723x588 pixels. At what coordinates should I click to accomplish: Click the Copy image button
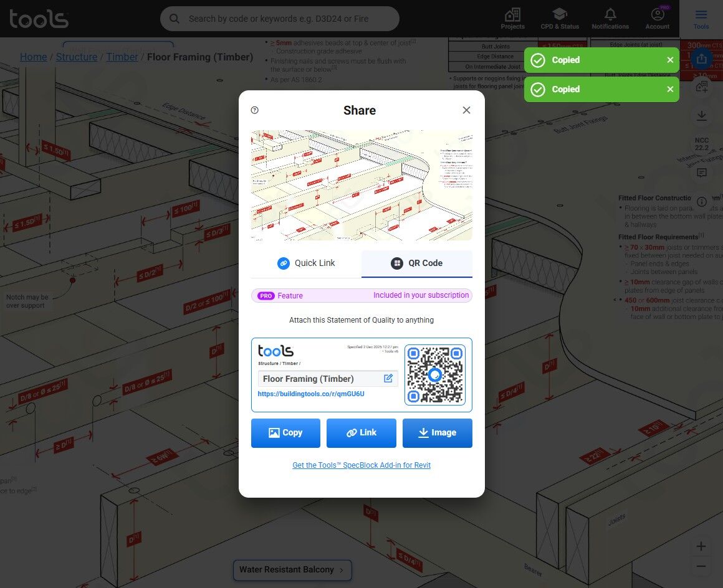[x=285, y=433]
